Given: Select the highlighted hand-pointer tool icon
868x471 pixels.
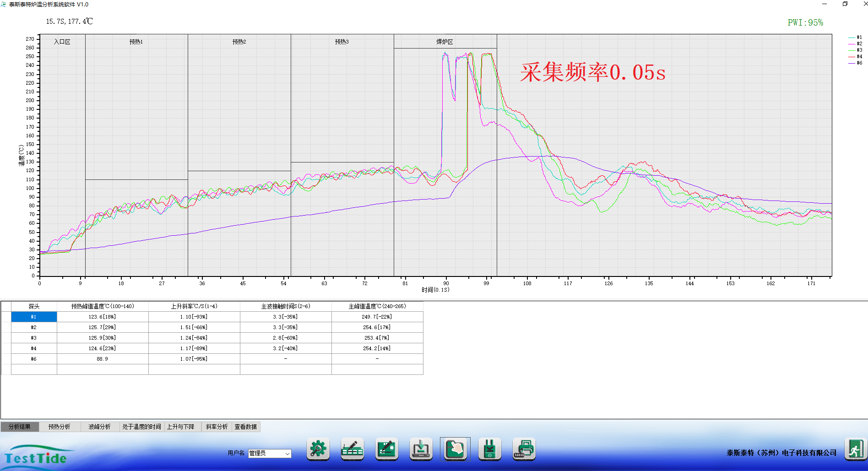Looking at the screenshot, I should pyautogui.click(x=455, y=449).
